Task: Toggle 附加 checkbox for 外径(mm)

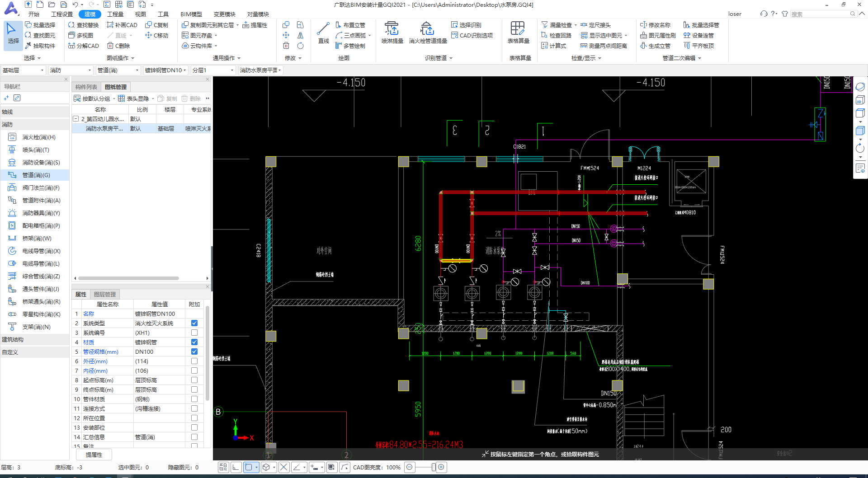Action: (194, 361)
